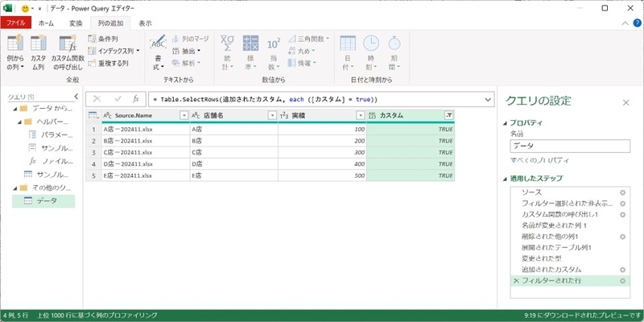Open the smiley feedback icon in title bar
Image resolution: width=644 pixels, height=322 pixels.
point(25,8)
